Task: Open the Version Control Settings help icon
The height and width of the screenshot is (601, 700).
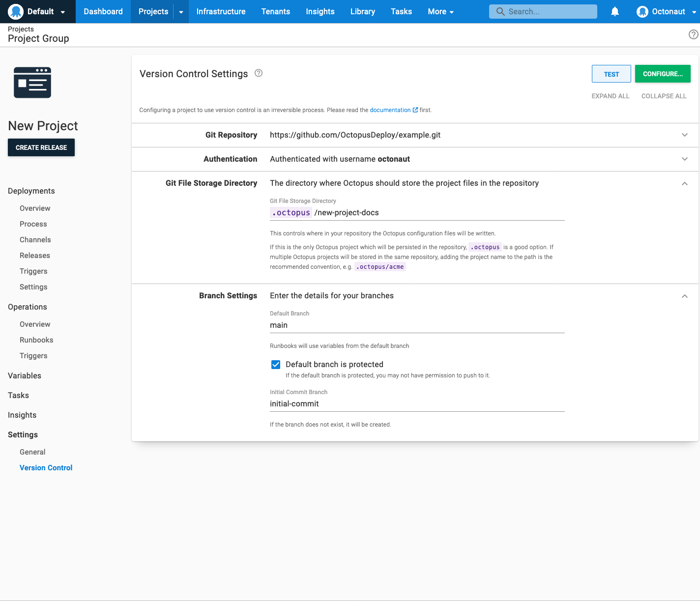Action: (259, 73)
